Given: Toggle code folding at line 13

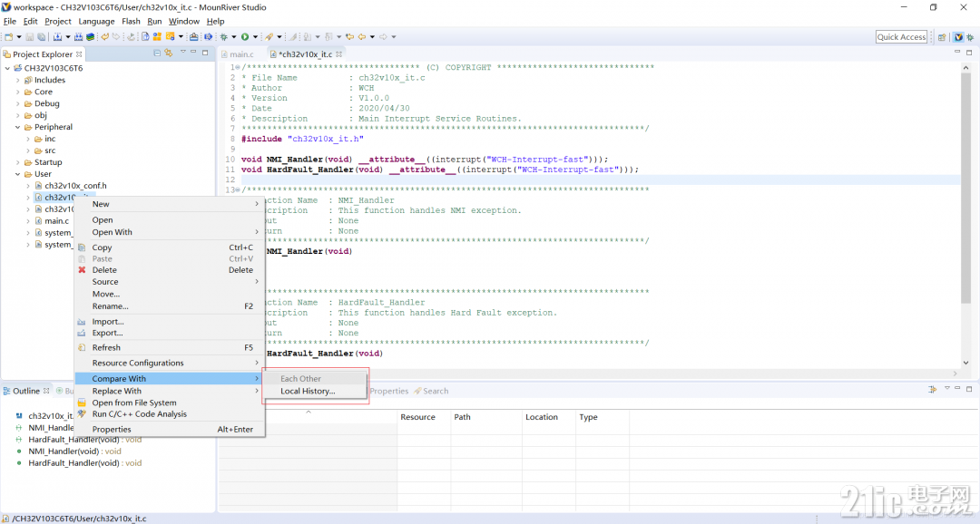Looking at the screenshot, I should [x=238, y=189].
